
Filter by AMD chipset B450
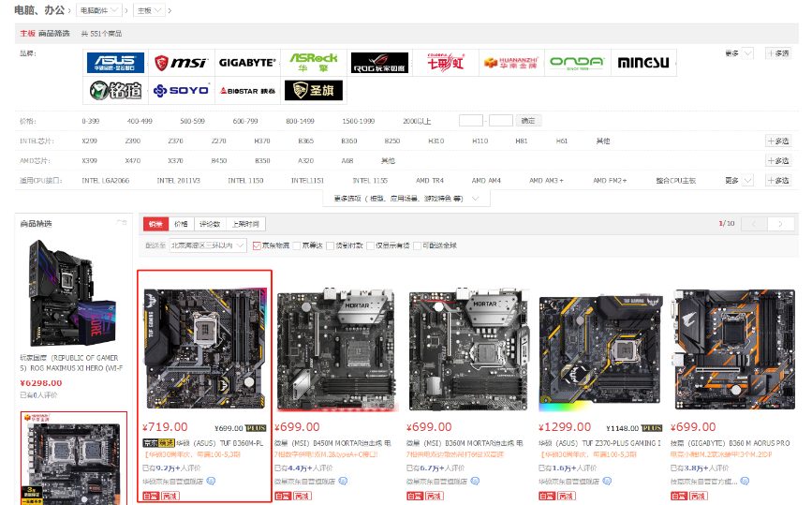(x=219, y=160)
